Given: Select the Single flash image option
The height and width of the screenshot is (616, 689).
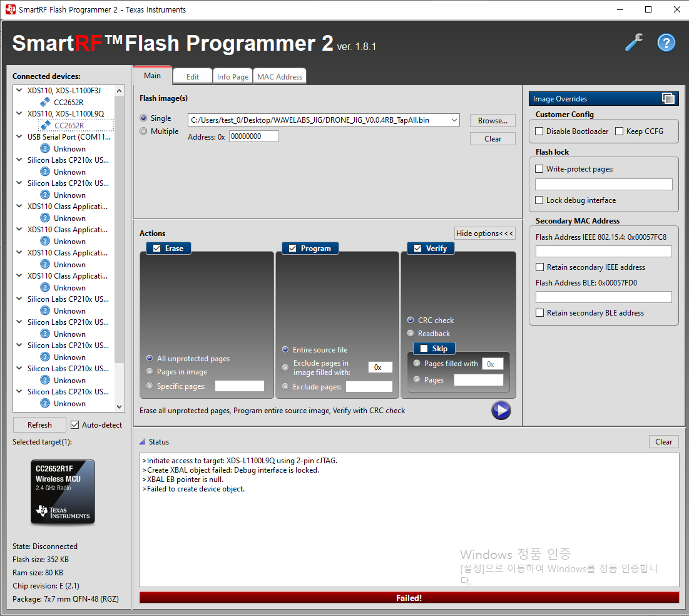Looking at the screenshot, I should tap(143, 118).
